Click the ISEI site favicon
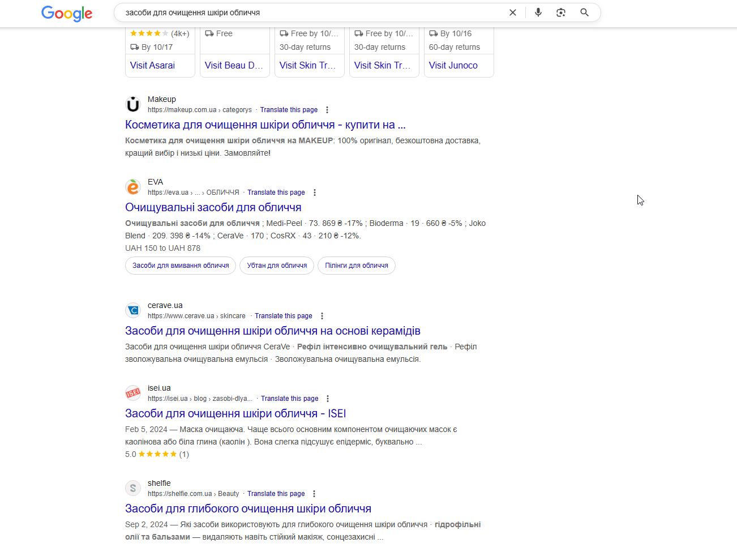This screenshot has height=560, width=737. point(133,393)
